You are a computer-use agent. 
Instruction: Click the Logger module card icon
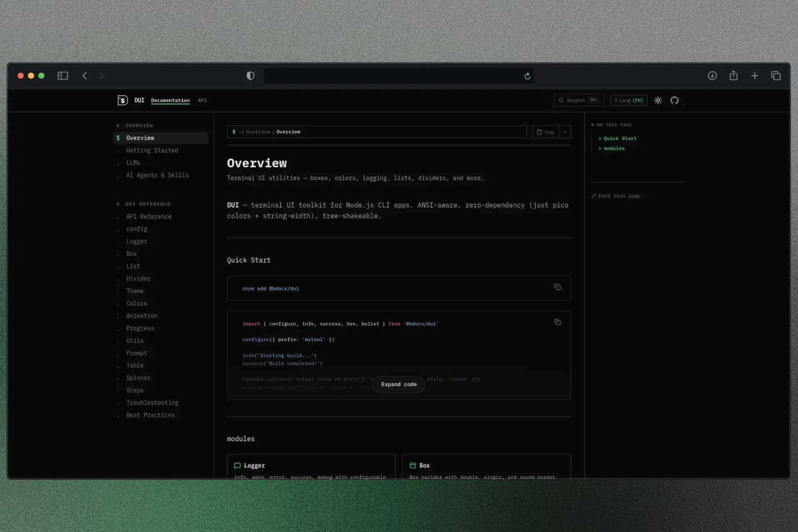pos(237,465)
